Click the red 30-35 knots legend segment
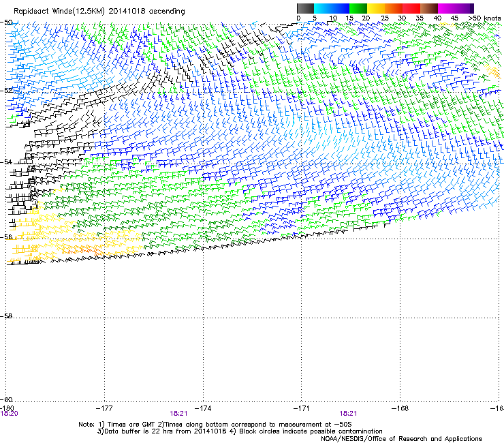Screen dimensions: 504x443 (411, 8)
